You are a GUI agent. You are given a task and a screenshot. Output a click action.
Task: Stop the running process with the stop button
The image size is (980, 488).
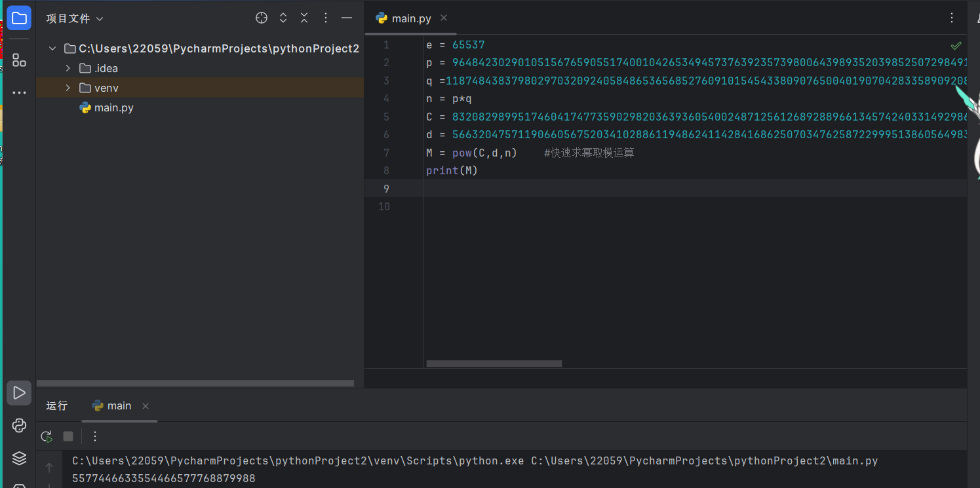tap(68, 436)
